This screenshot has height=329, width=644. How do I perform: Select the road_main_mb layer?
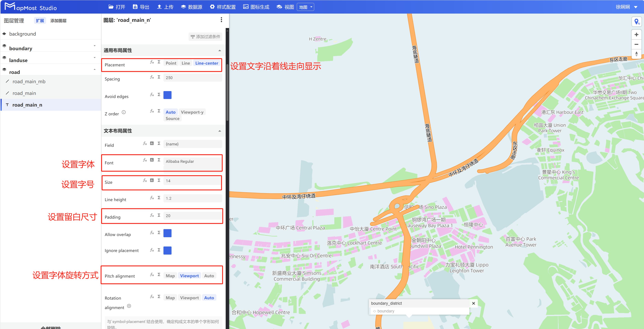[51, 81]
